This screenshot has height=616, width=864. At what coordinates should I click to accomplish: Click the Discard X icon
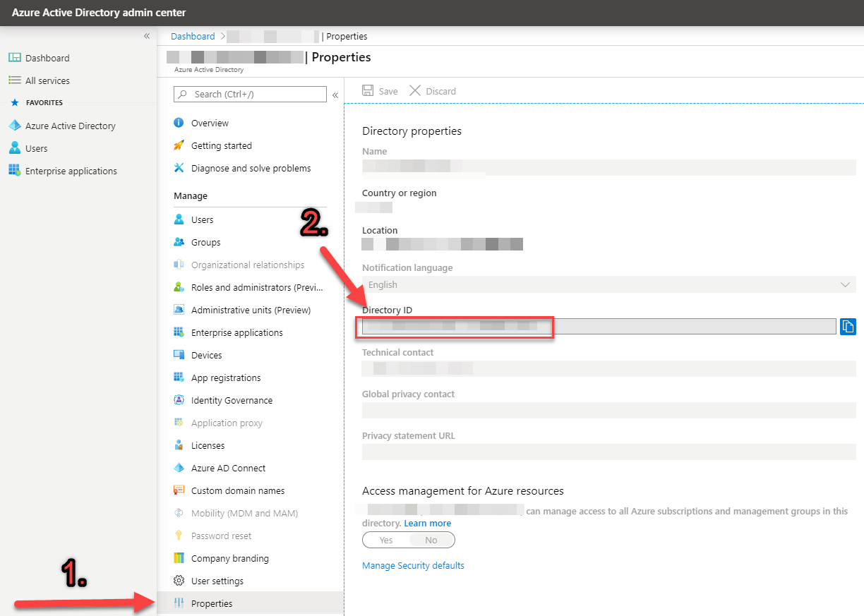[x=415, y=91]
